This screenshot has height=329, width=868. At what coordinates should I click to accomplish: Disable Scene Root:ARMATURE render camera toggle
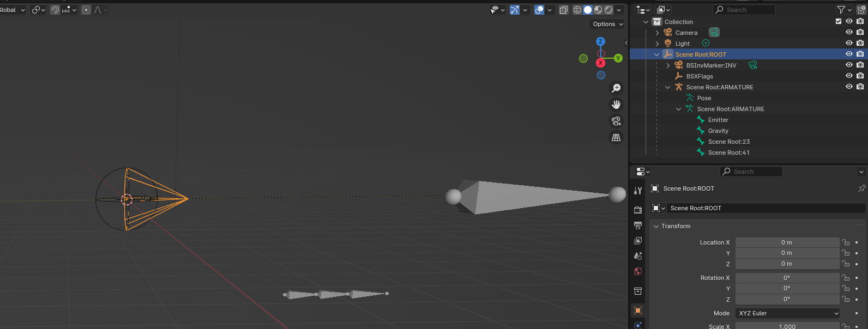pyautogui.click(x=860, y=87)
